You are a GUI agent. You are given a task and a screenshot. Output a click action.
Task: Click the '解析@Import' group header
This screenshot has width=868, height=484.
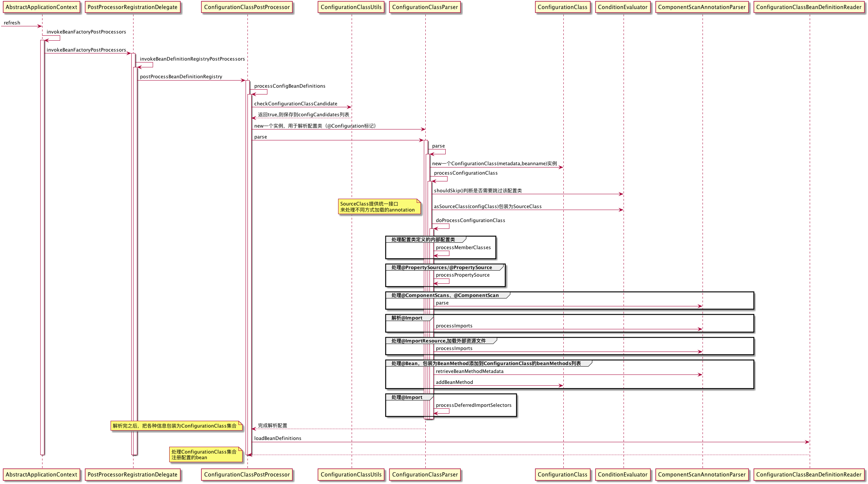[x=409, y=318]
